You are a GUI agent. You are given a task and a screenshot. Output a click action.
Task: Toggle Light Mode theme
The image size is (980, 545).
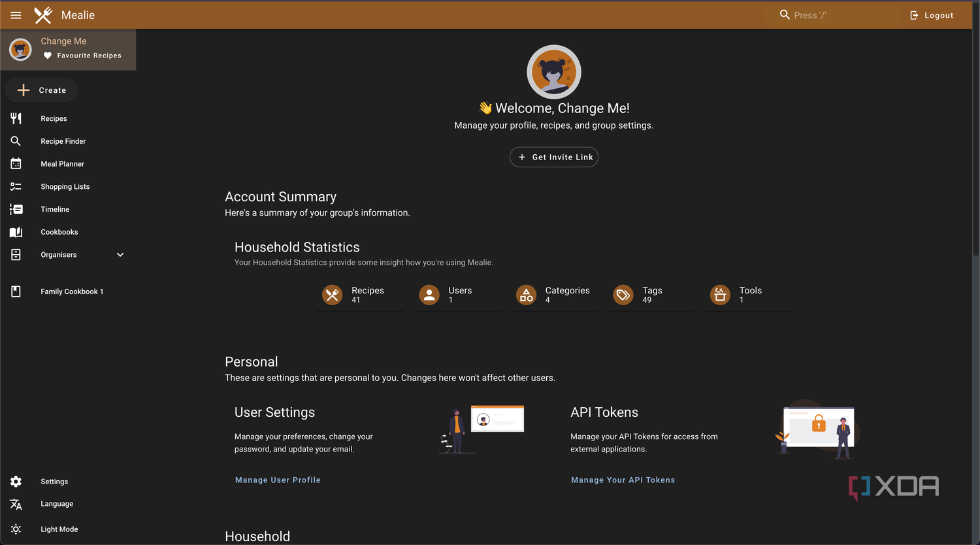tap(44, 529)
